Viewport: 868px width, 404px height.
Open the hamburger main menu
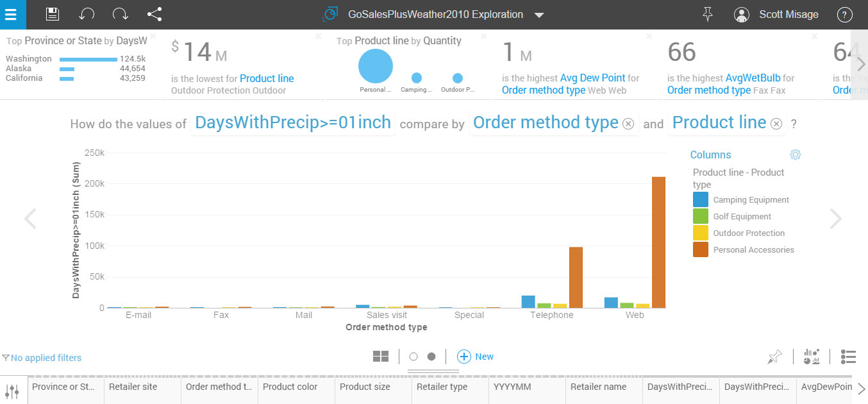coord(13,14)
